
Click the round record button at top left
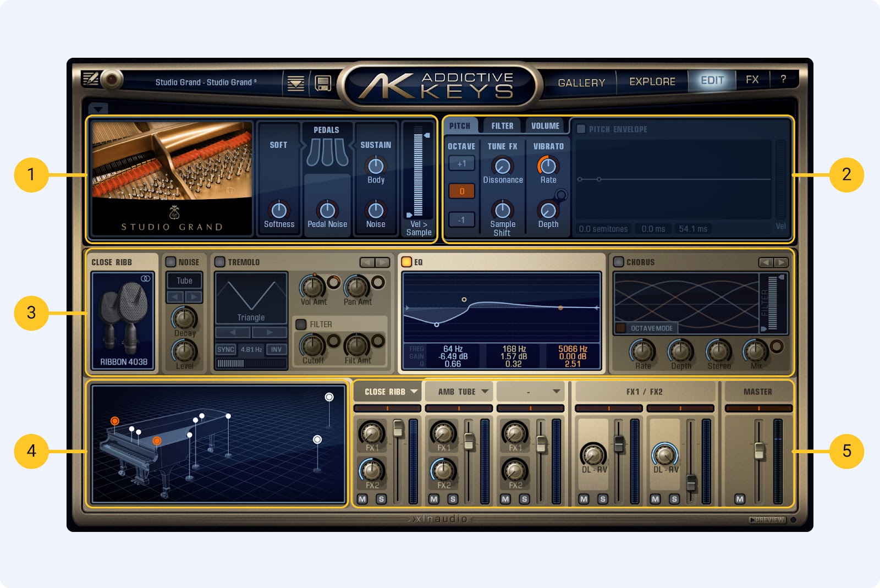[112, 79]
